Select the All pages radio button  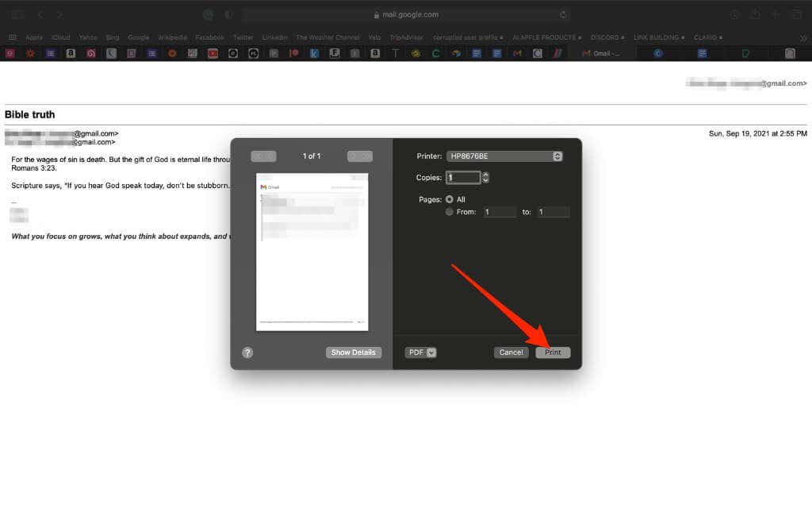tap(450, 199)
